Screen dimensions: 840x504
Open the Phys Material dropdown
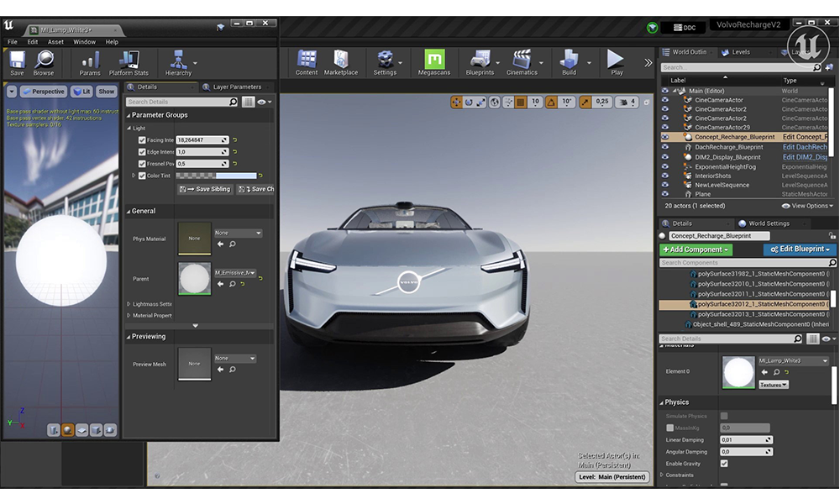[x=238, y=233]
